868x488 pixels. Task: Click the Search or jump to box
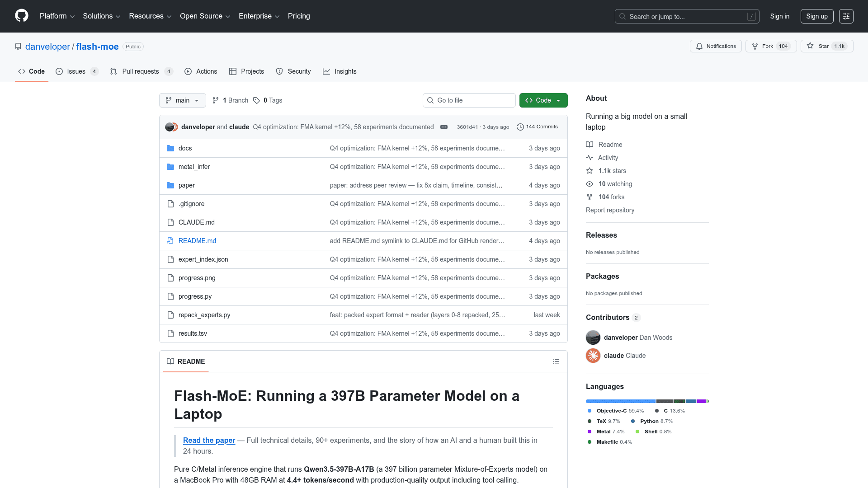tap(686, 16)
